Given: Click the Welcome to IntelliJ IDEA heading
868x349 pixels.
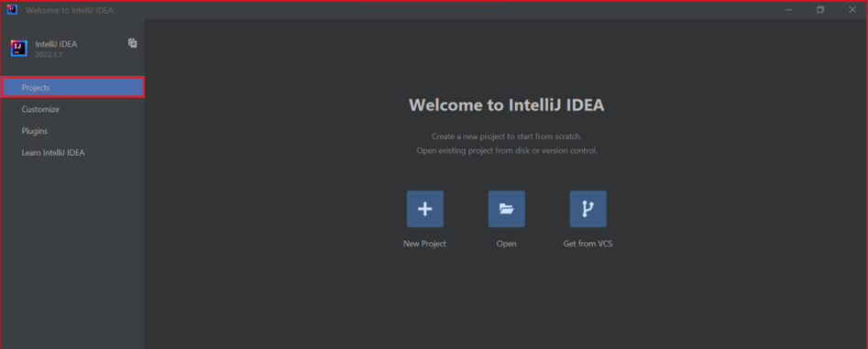Looking at the screenshot, I should tap(507, 105).
